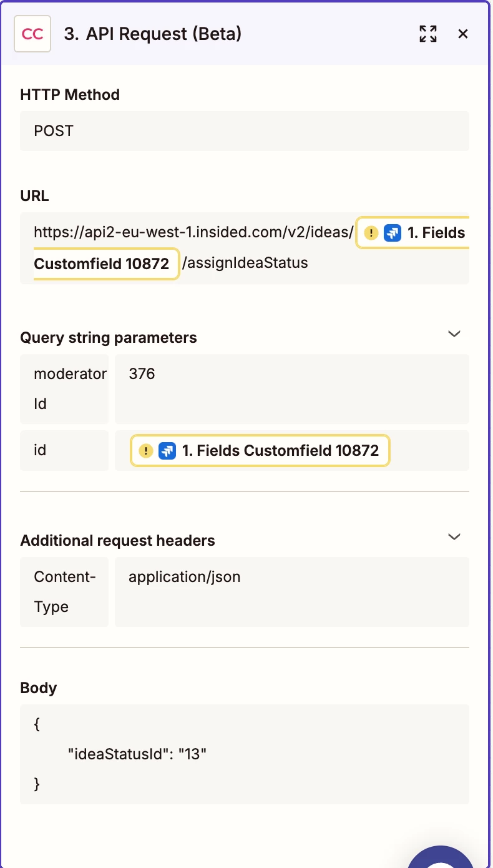
Task: Click the HTTP Method POST field
Action: [x=244, y=131]
